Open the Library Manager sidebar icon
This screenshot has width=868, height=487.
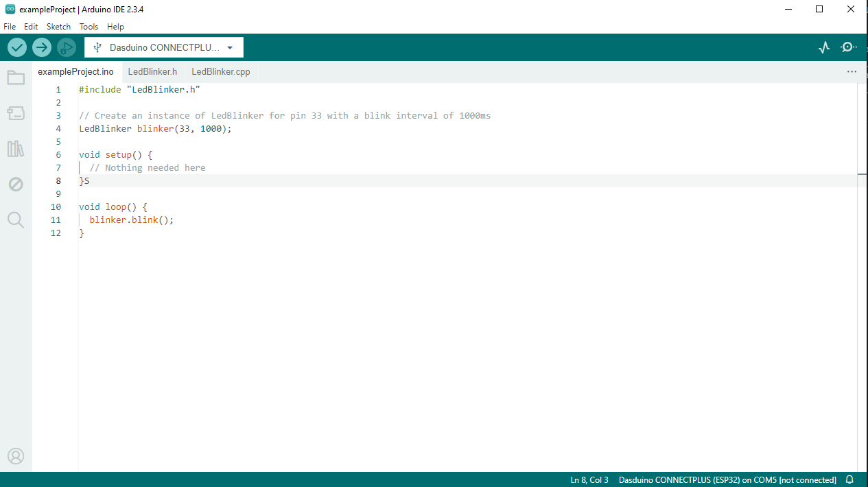point(16,149)
